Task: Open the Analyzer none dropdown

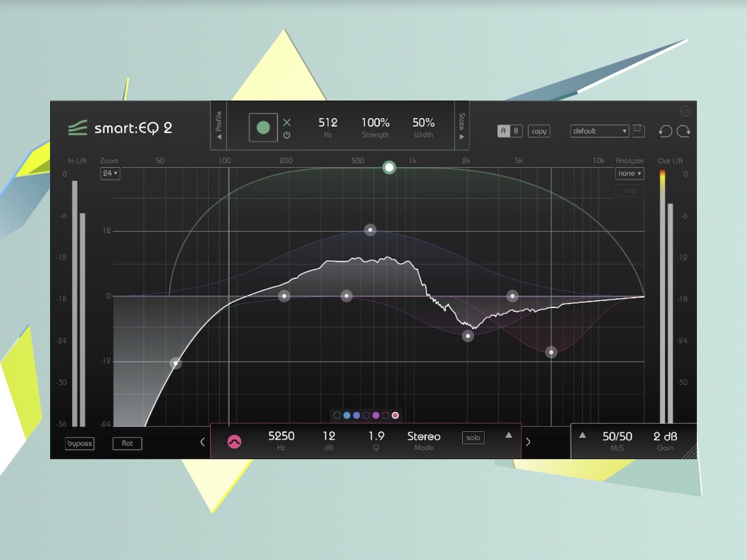Action: click(x=630, y=173)
